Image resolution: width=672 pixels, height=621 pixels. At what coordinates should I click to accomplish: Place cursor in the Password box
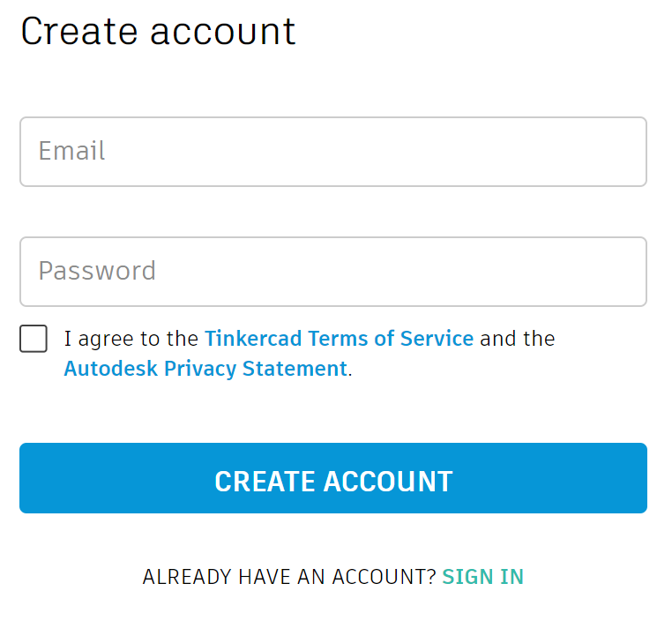[333, 272]
